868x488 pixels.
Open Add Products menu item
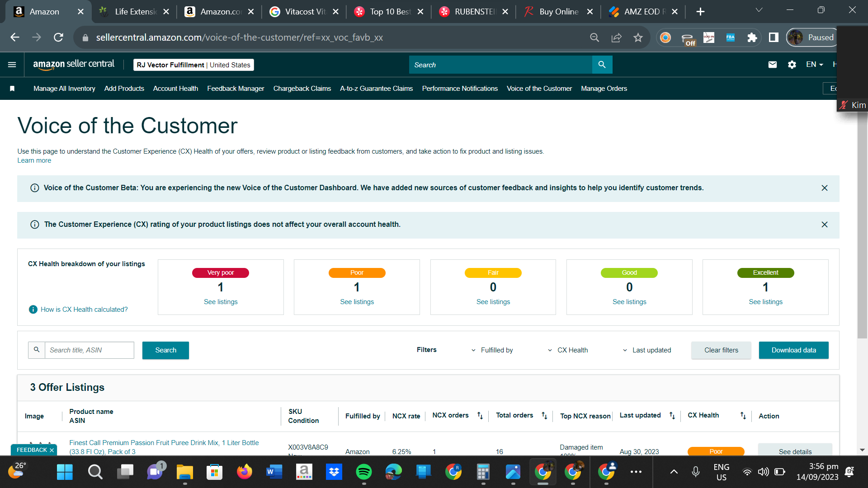[x=124, y=89]
